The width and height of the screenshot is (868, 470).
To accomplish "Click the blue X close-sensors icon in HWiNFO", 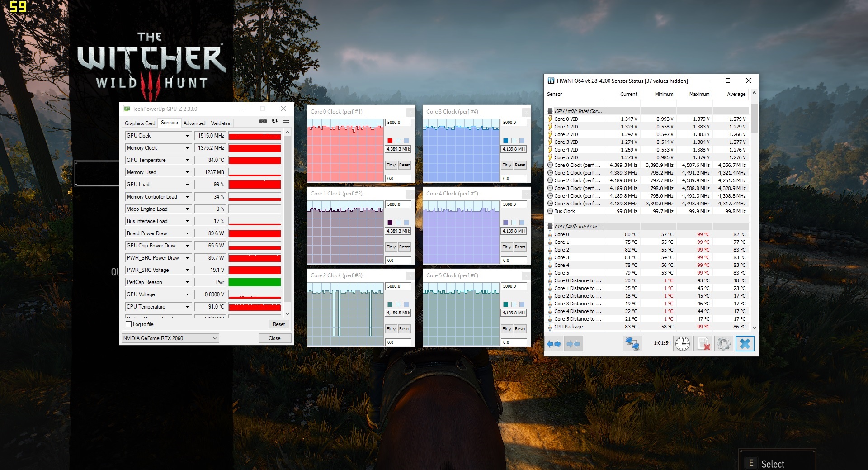I will coord(745,344).
